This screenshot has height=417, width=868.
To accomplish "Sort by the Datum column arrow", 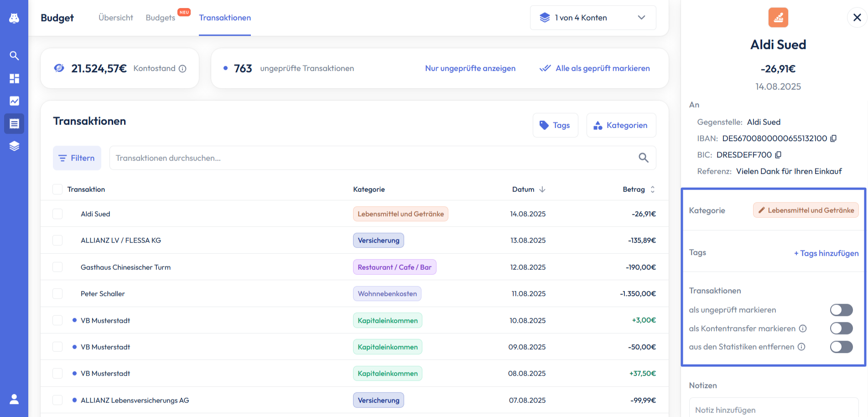I will (x=542, y=190).
